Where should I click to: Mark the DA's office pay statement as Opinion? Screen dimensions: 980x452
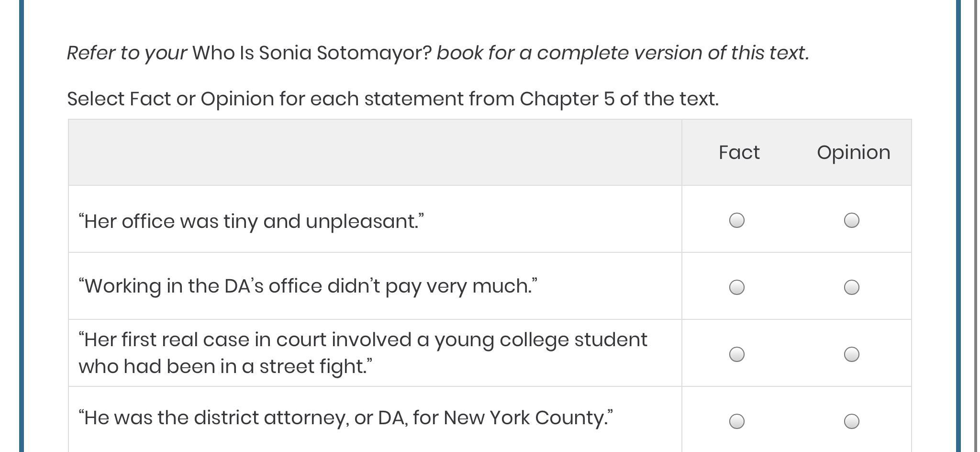pyautogui.click(x=851, y=287)
